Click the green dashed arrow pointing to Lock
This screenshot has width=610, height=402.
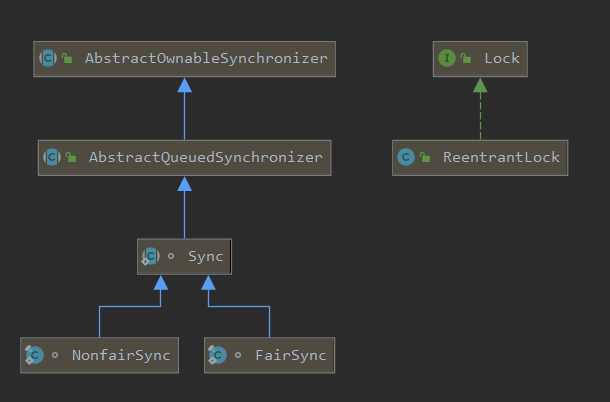480,110
